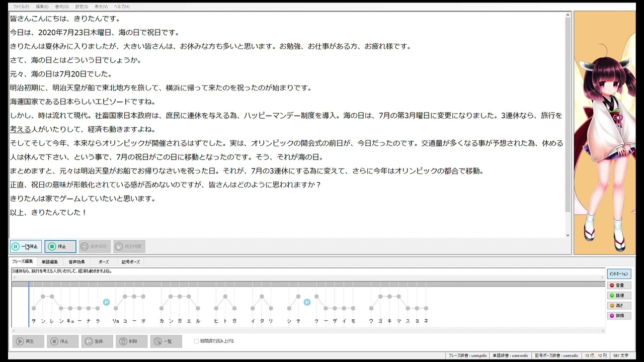The image size is (644, 362).
Task: Click left arrow of phrase field scrollbar
Action: tap(14, 278)
